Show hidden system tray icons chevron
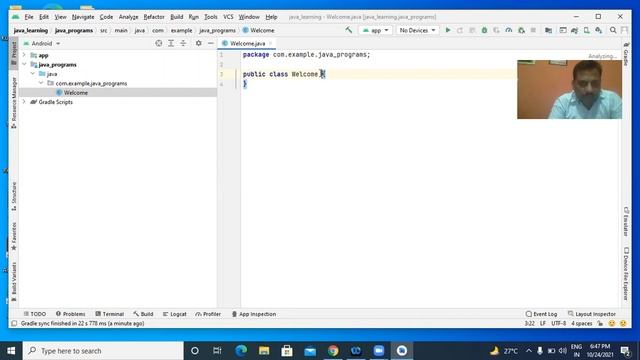The height and width of the screenshot is (360, 640). [x=529, y=351]
